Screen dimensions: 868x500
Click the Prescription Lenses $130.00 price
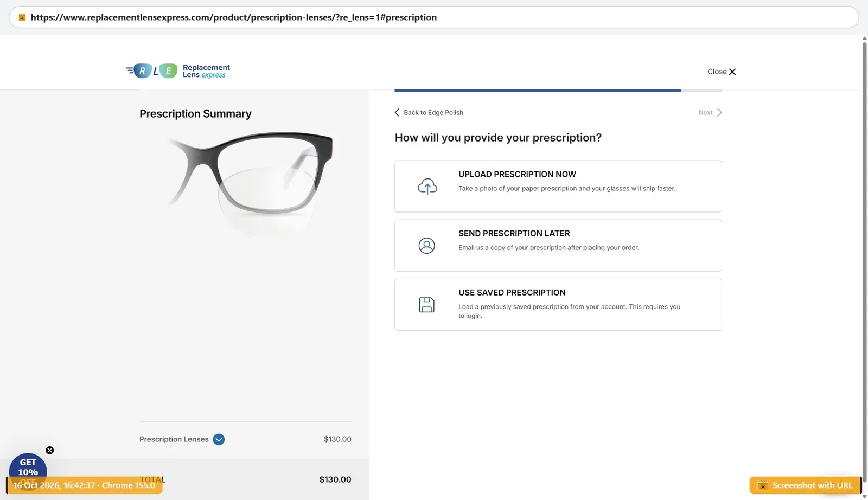click(x=337, y=439)
